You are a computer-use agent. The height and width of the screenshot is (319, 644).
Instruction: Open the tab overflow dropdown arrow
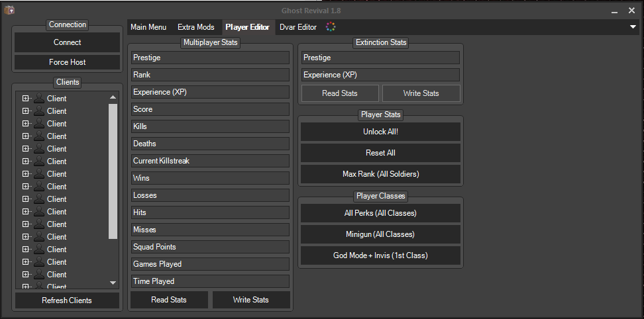pyautogui.click(x=633, y=27)
